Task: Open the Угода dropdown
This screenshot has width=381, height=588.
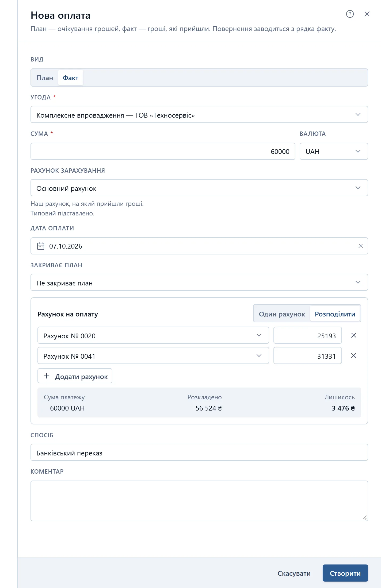Action: point(199,115)
